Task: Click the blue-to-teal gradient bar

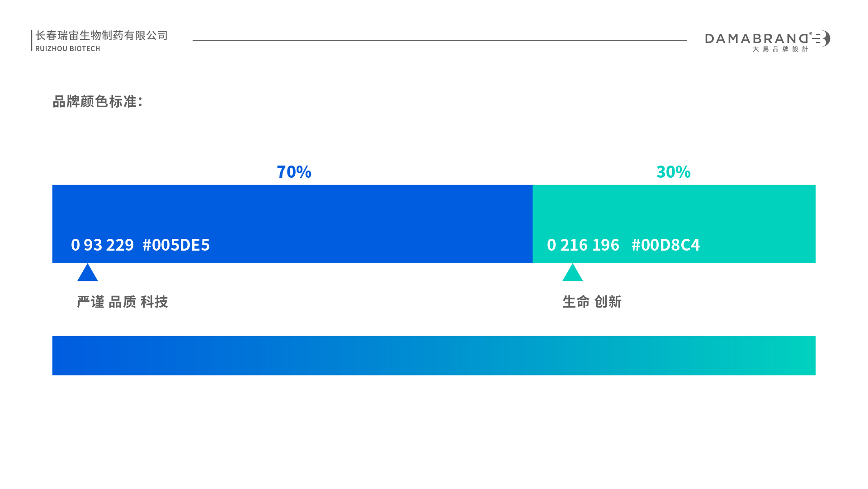Action: [434, 356]
